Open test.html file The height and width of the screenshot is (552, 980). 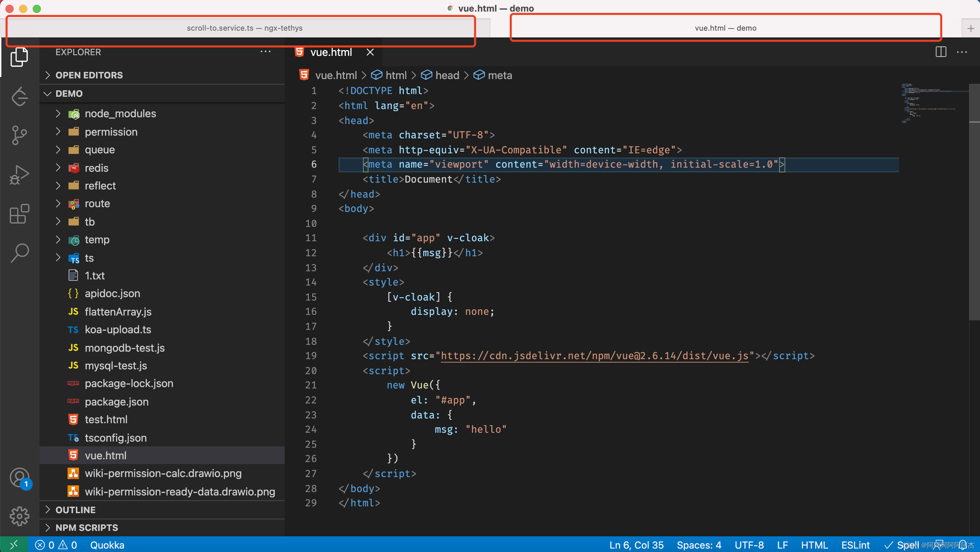pyautogui.click(x=162, y=419)
